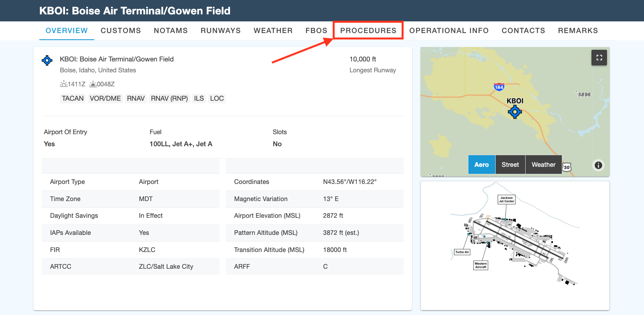
Task: Switch map to Weather view
Action: (x=544, y=164)
